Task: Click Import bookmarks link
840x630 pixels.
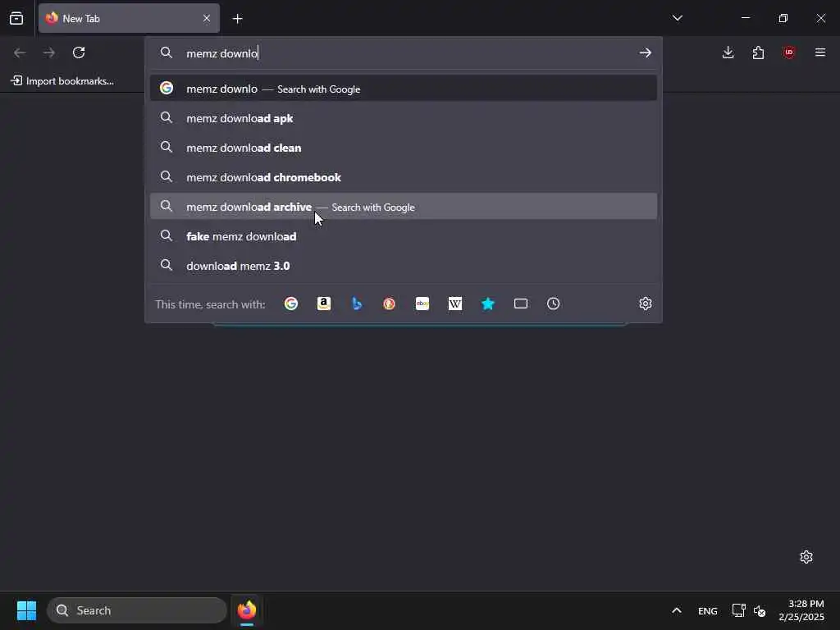Action: 62,81
